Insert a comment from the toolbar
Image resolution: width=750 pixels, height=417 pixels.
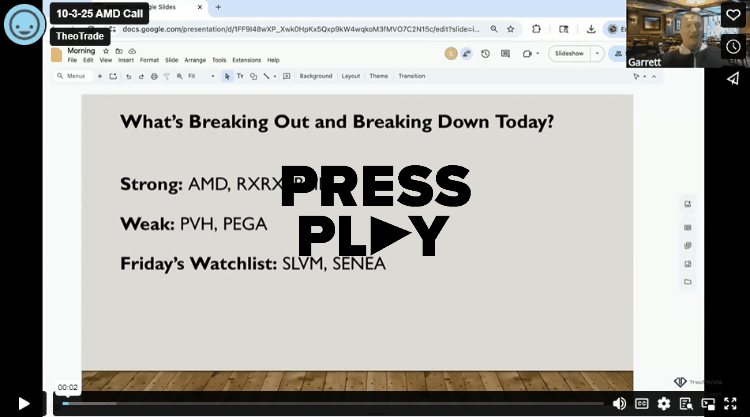[x=287, y=76]
